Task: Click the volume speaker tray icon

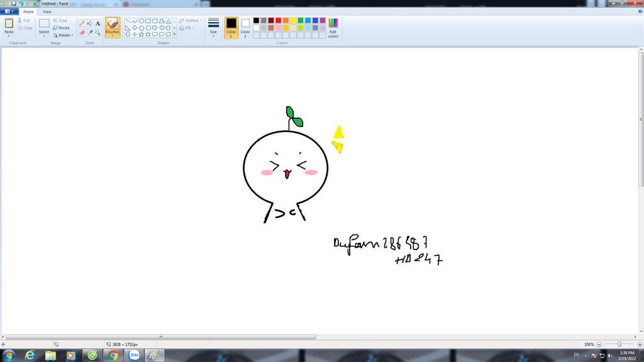Action: point(610,356)
